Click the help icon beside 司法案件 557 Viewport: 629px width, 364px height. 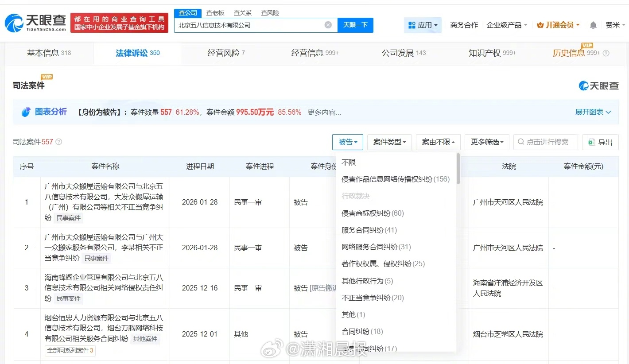tap(59, 142)
